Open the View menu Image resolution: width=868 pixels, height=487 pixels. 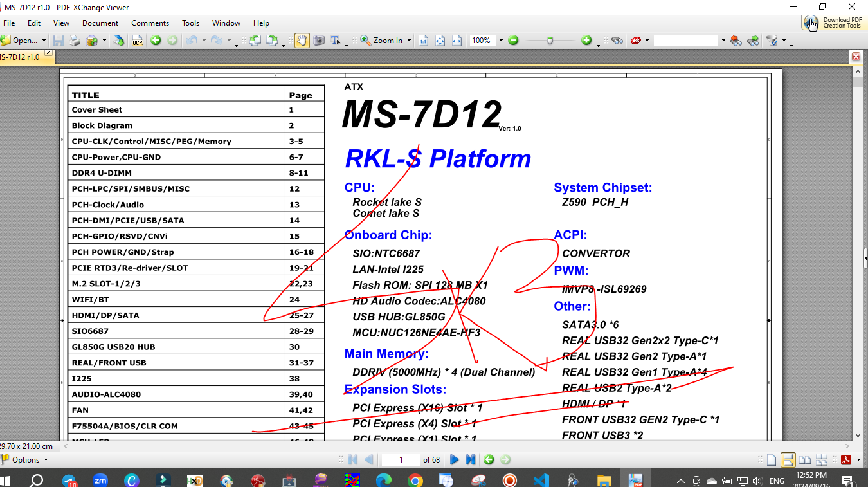tap(62, 23)
